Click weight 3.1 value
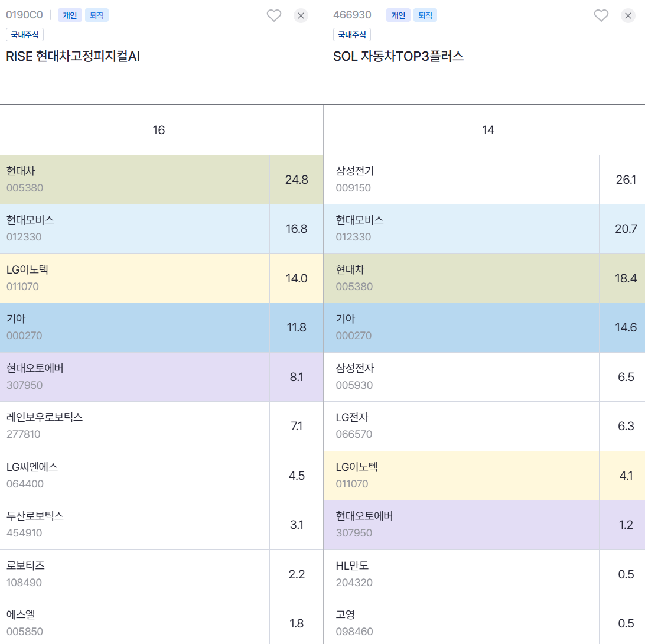This screenshot has width=645, height=644. click(297, 525)
